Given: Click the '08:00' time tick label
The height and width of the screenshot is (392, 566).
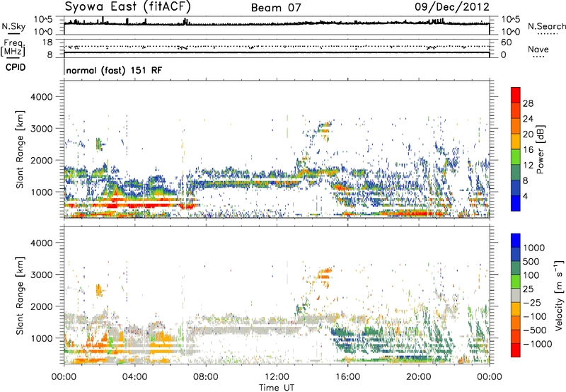Looking at the screenshot, I should pyautogui.click(x=205, y=377).
